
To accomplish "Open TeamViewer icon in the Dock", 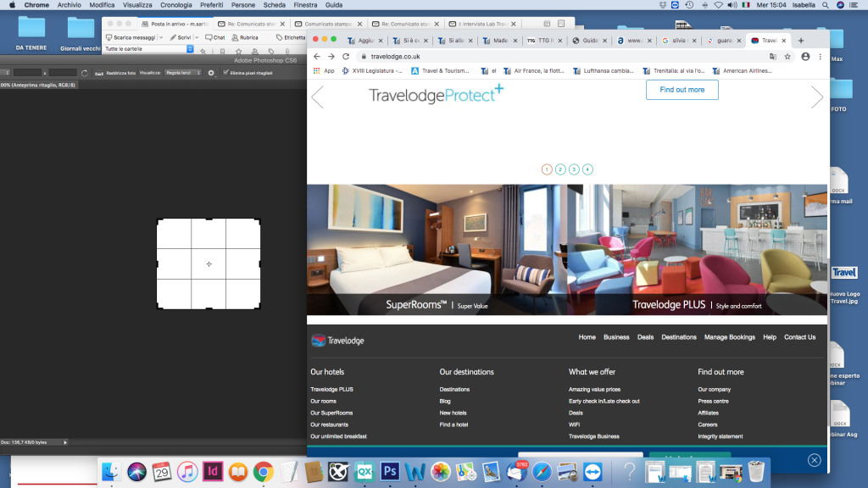I will tap(593, 472).
